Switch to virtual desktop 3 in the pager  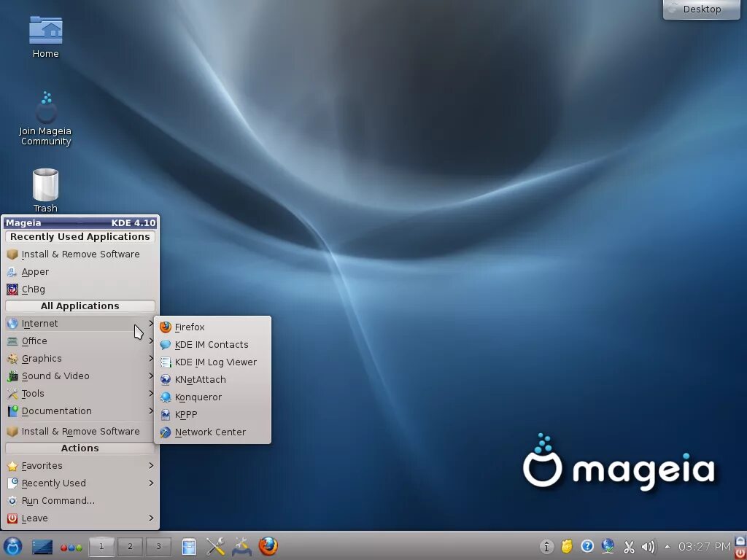coord(158,546)
